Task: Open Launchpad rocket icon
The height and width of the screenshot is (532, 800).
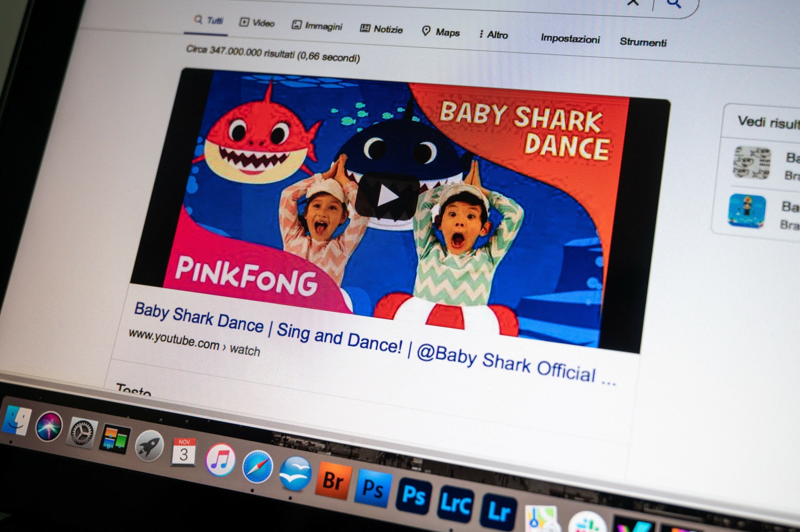Action: coord(149,446)
